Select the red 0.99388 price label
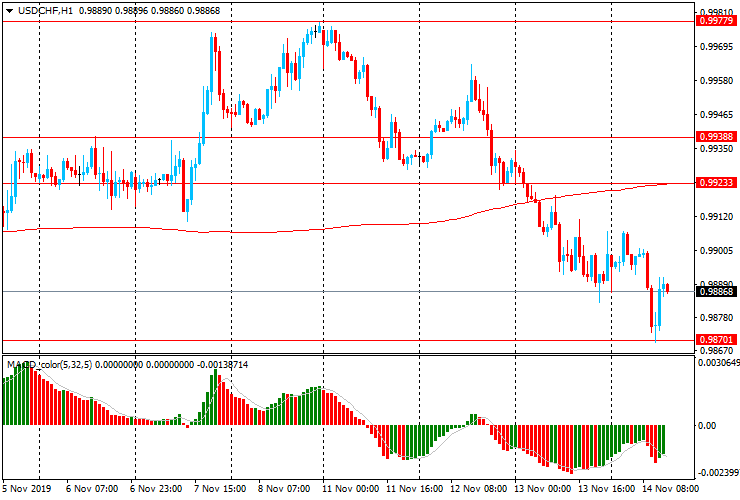740x500 pixels. coord(718,137)
